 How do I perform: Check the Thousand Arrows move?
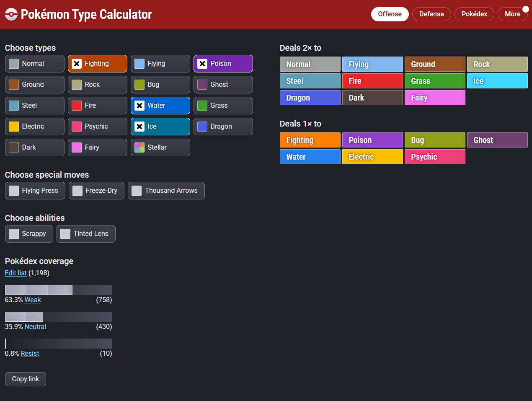(166, 191)
